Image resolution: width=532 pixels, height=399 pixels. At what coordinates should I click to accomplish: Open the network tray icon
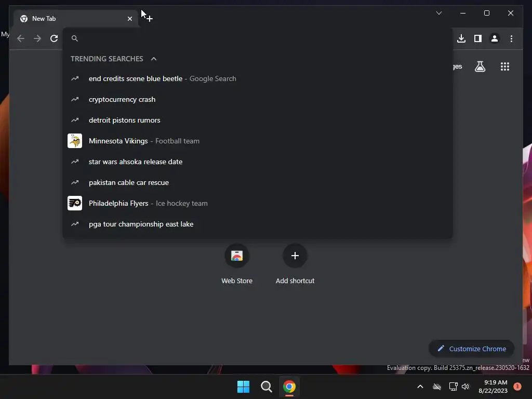click(453, 387)
